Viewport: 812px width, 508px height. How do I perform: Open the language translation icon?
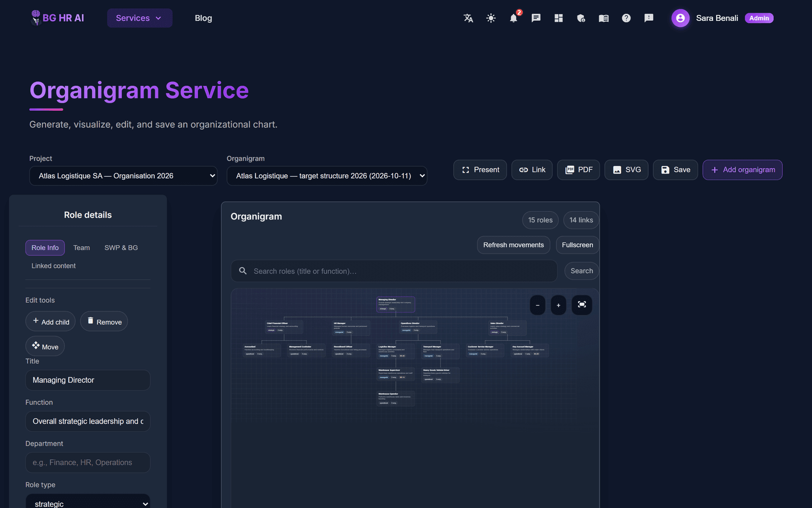pos(468,18)
